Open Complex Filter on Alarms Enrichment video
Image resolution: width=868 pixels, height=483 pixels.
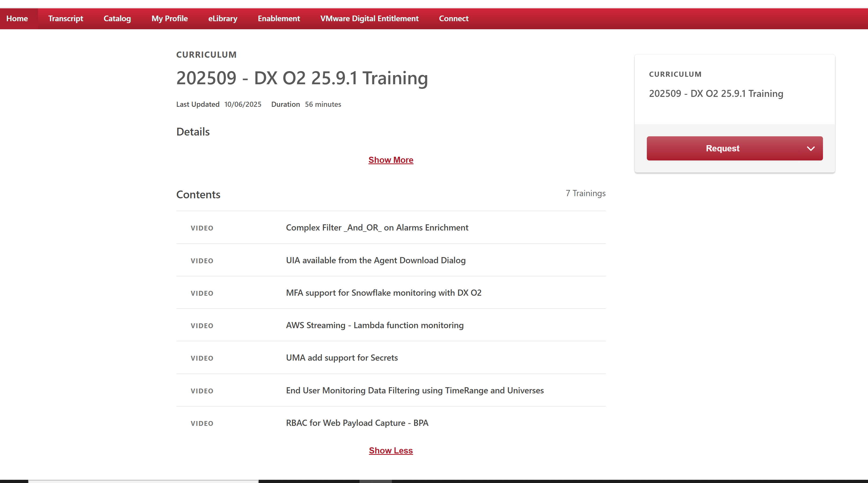(x=377, y=228)
